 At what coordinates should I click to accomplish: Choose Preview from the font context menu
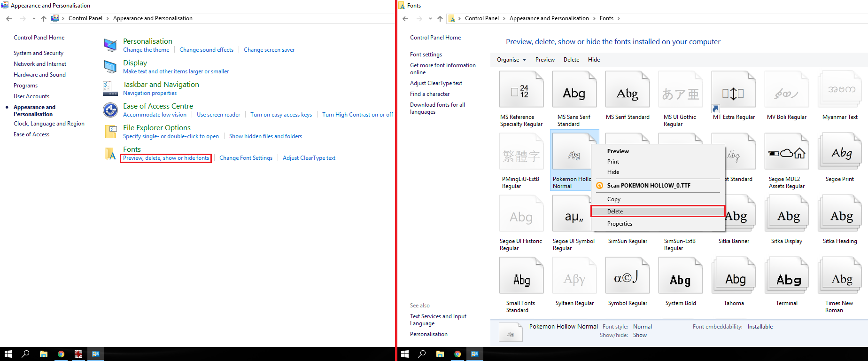[658, 151]
